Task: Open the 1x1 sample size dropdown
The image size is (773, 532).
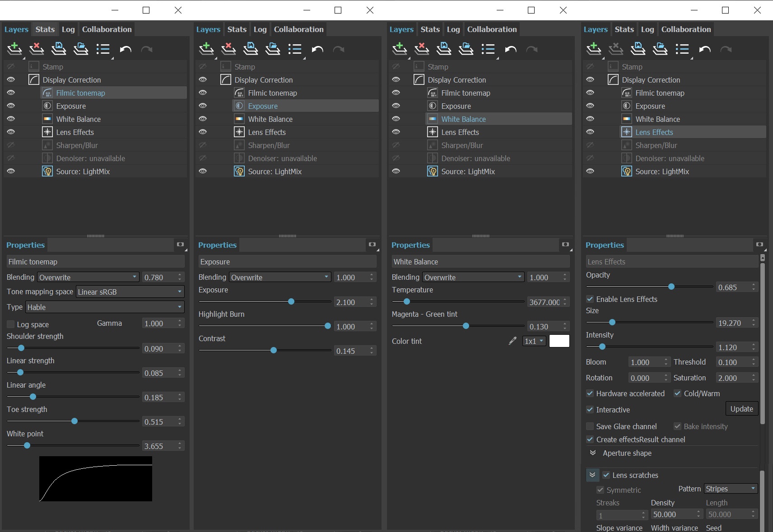Action: click(x=534, y=341)
